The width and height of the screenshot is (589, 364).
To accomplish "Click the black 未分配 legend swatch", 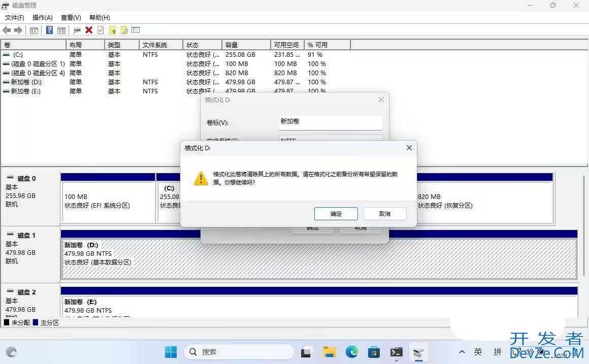I will click(7, 322).
